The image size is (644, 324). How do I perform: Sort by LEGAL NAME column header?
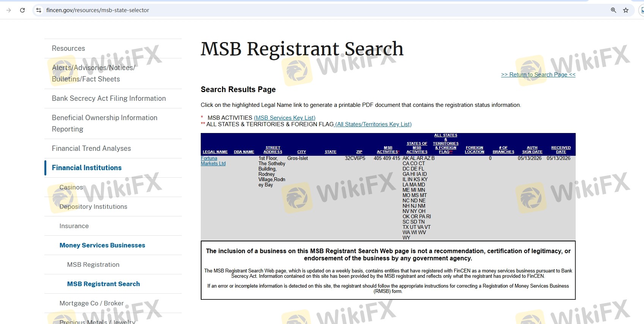[x=215, y=152]
